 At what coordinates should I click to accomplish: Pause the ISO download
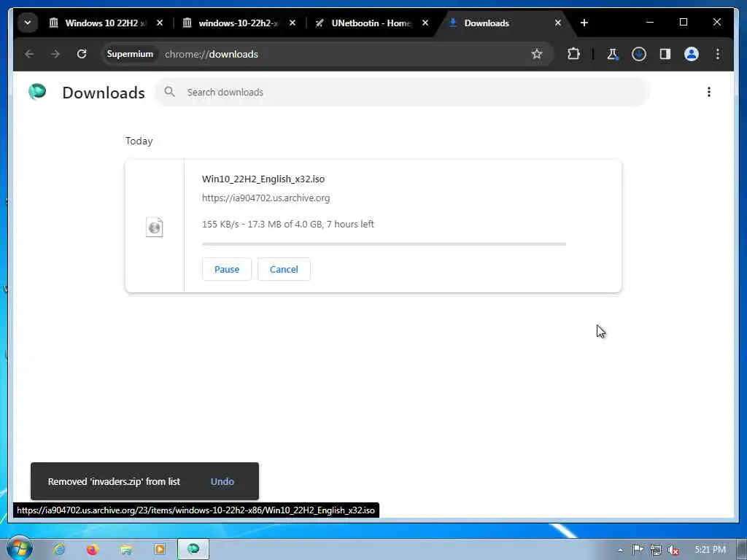[227, 269]
